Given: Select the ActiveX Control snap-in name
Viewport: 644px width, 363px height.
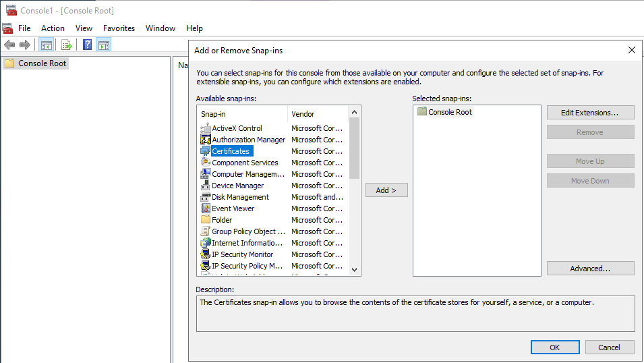Looking at the screenshot, I should [x=237, y=128].
